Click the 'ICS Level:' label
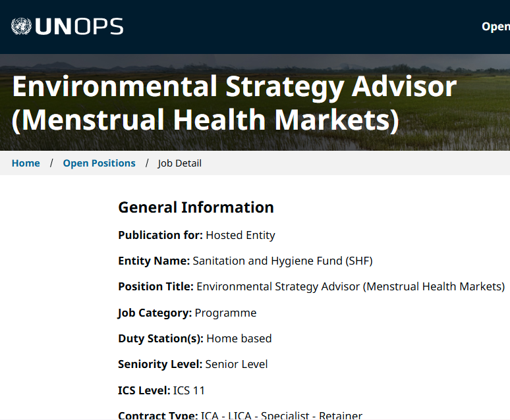 click(x=144, y=390)
